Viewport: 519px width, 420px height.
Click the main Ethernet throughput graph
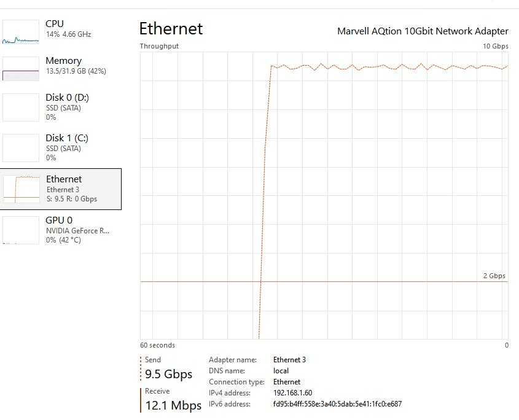click(x=324, y=195)
